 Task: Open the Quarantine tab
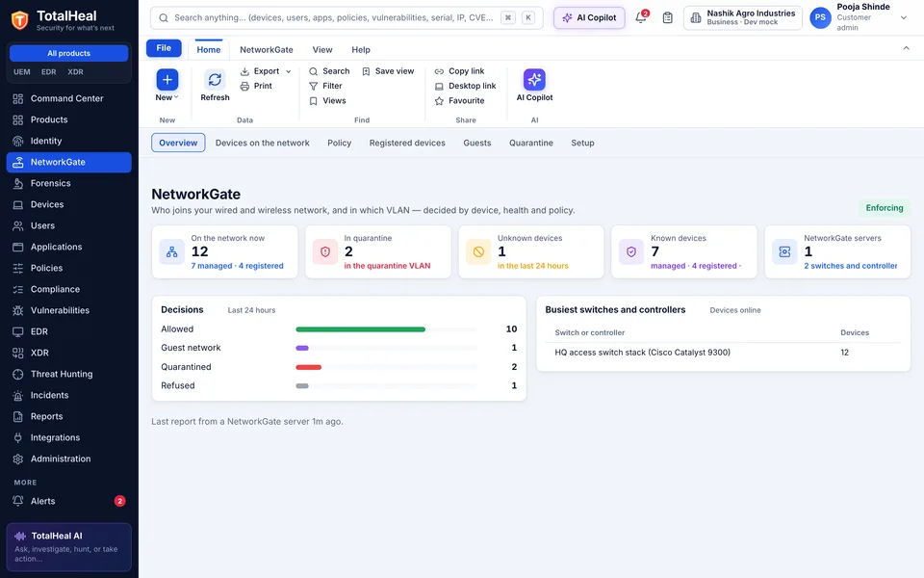tap(531, 143)
